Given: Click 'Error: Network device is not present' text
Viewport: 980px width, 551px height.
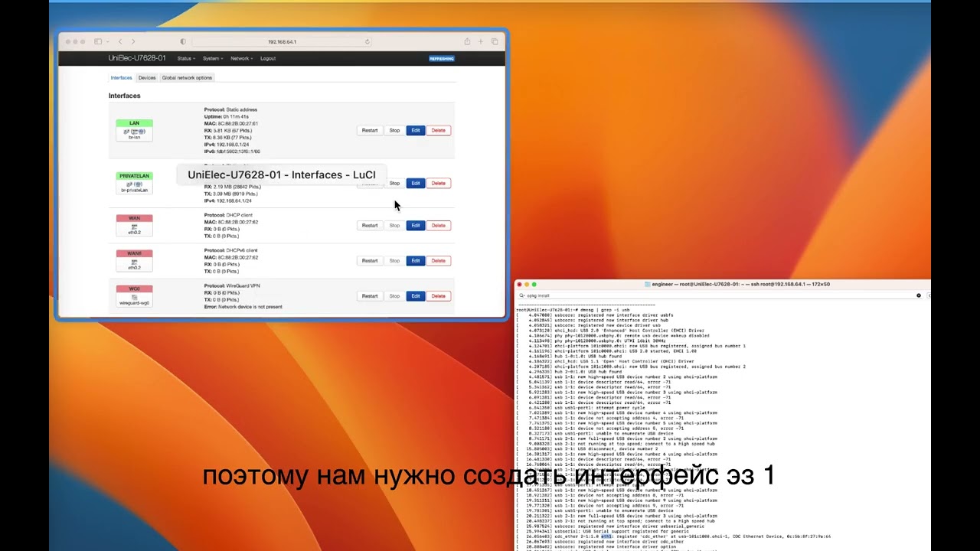Looking at the screenshot, I should [243, 307].
